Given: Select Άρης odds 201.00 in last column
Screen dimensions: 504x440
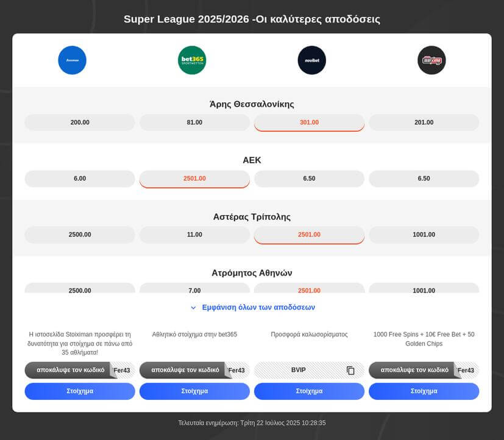Looking at the screenshot, I should click(x=424, y=122).
